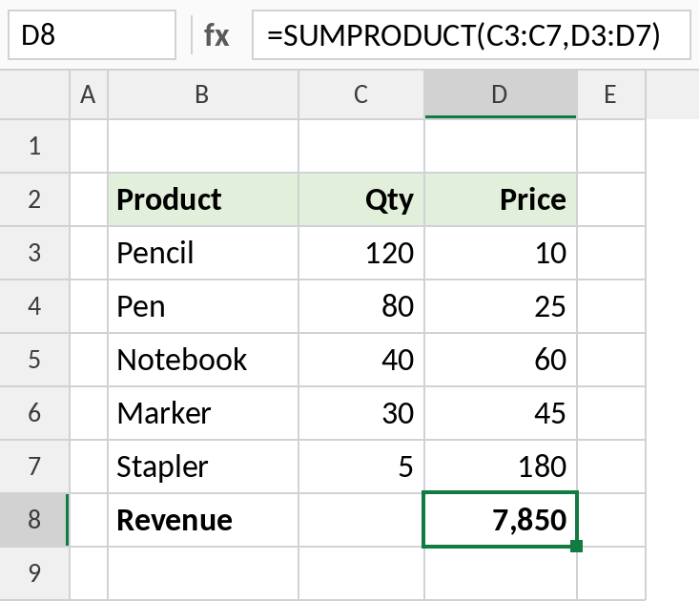Viewport: 700px width, 601px height.
Task: Select the Pencil cell
Action: coord(203,253)
